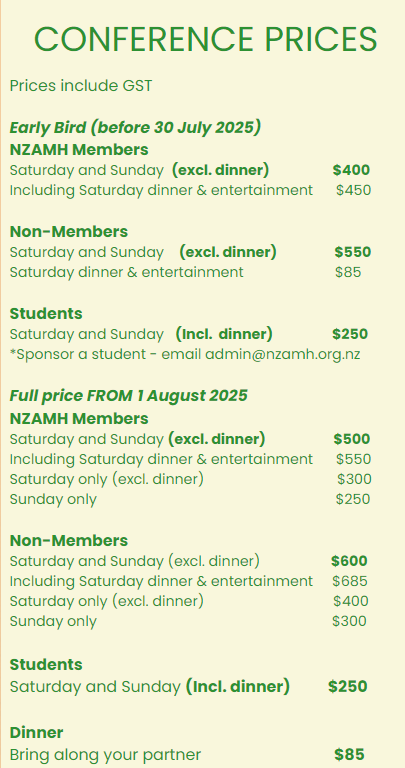Click the Prices include GST note
This screenshot has height=768, width=405.
(x=81, y=86)
